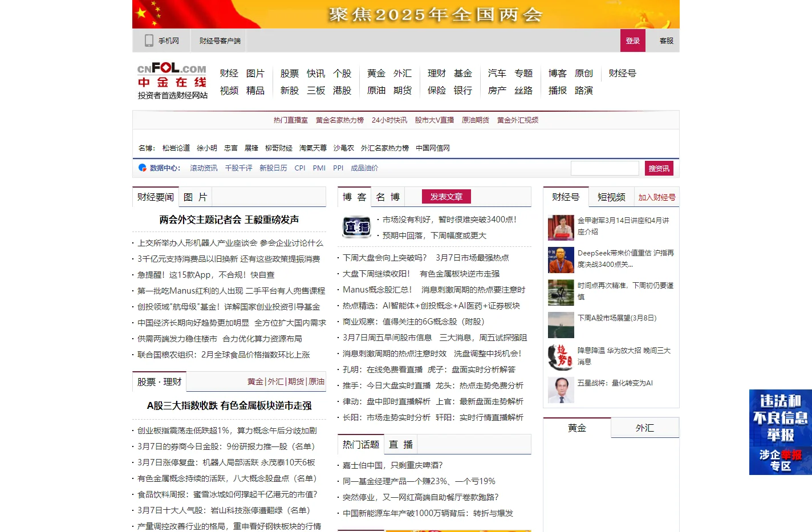Screen dimensions: 812x532
Task: Click the red 搜资讯 search button
Action: tap(659, 168)
